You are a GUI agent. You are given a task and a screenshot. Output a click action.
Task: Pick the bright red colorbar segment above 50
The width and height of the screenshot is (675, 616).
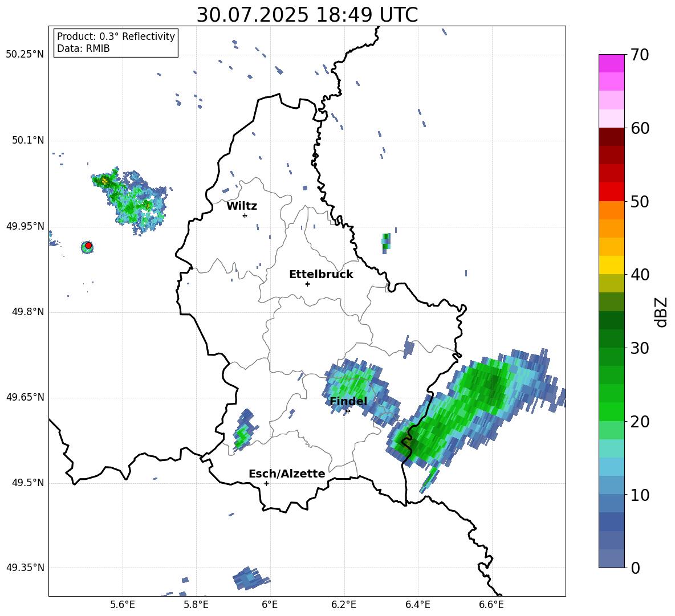click(x=612, y=192)
